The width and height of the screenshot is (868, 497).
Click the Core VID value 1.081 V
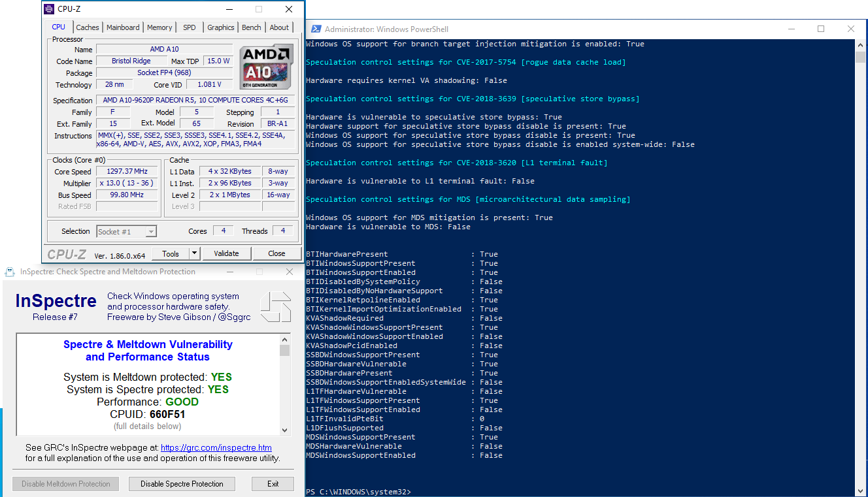210,84
